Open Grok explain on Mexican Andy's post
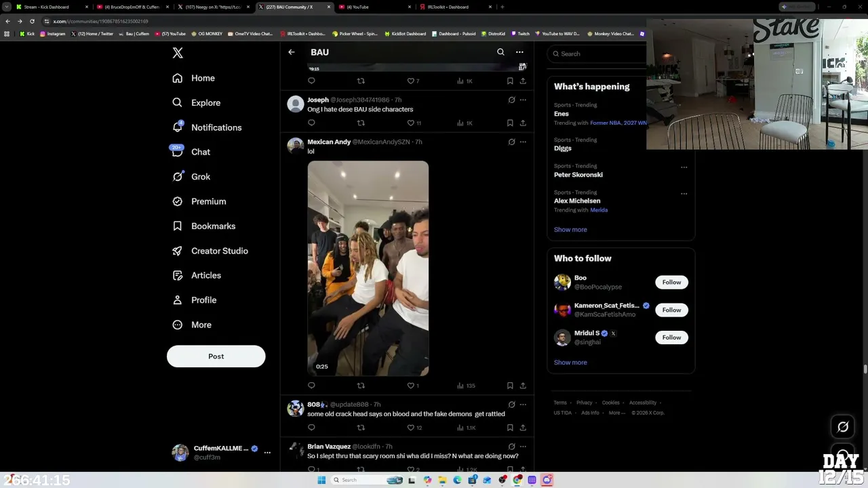The height and width of the screenshot is (488, 868). [x=511, y=142]
